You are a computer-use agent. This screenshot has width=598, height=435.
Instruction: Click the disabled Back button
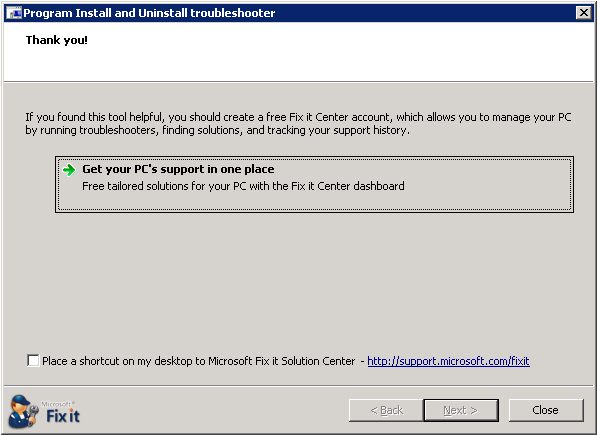[386, 410]
